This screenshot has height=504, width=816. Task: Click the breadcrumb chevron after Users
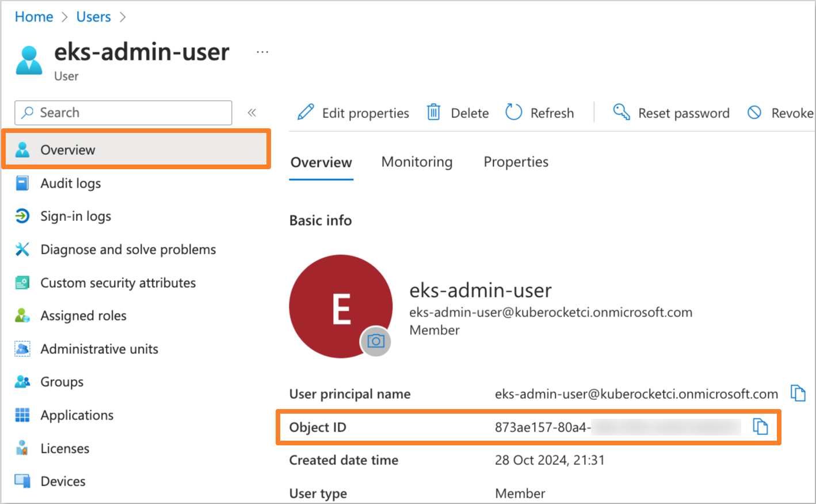[123, 17]
